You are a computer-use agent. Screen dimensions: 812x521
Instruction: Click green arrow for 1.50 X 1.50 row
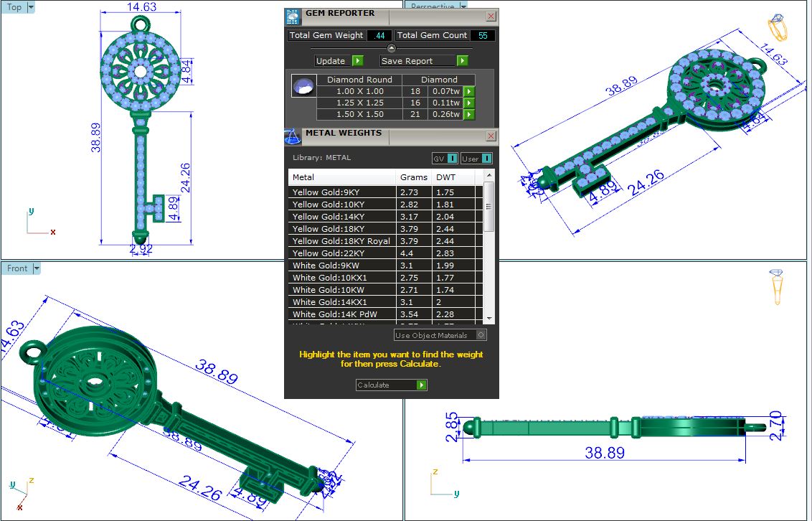[x=468, y=114]
